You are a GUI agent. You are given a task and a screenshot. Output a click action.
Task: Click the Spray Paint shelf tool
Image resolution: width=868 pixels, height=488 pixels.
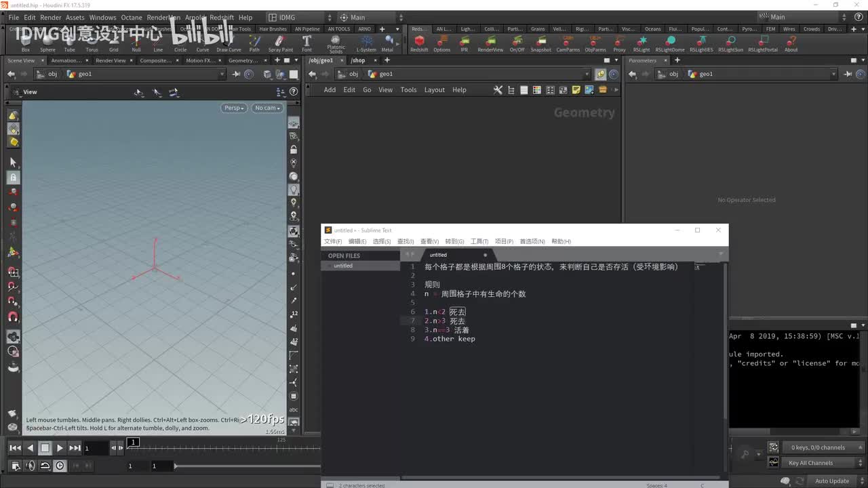pos(280,43)
